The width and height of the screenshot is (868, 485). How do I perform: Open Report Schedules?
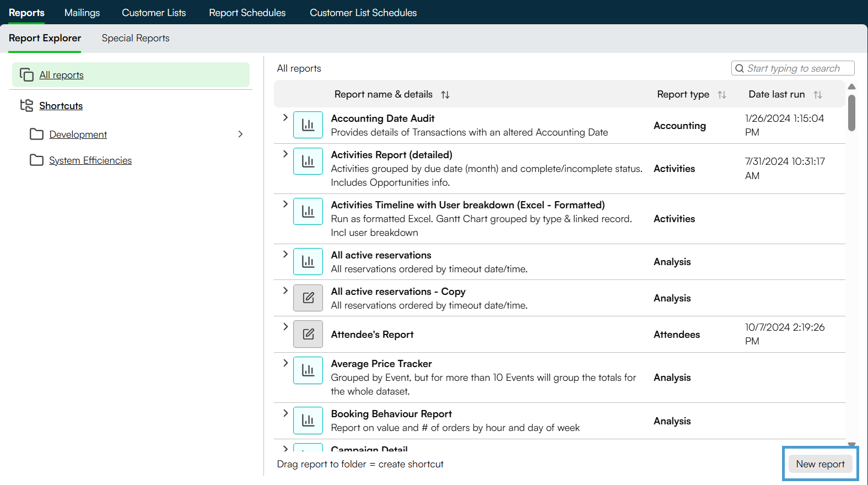[x=247, y=13]
